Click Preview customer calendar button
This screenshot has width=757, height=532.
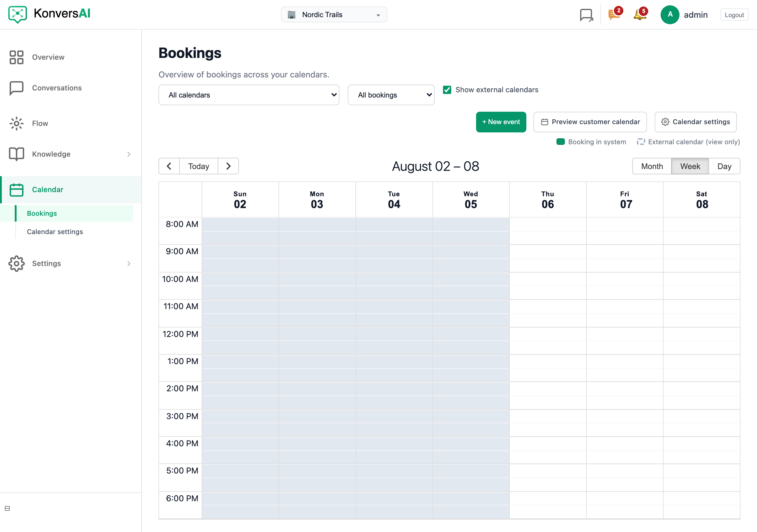click(x=590, y=122)
